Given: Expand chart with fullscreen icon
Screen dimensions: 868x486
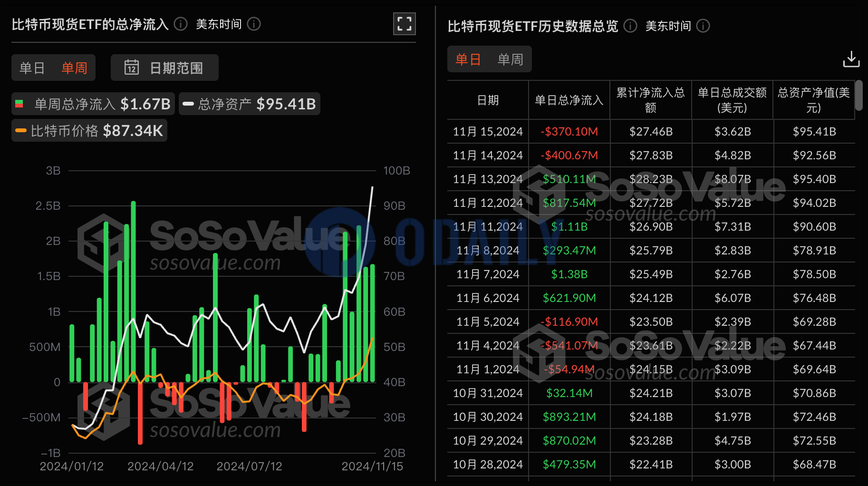Looking at the screenshot, I should [404, 24].
